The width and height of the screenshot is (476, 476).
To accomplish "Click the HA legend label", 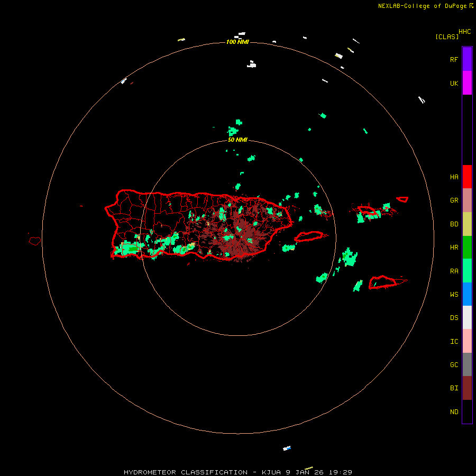I will coord(454,177).
